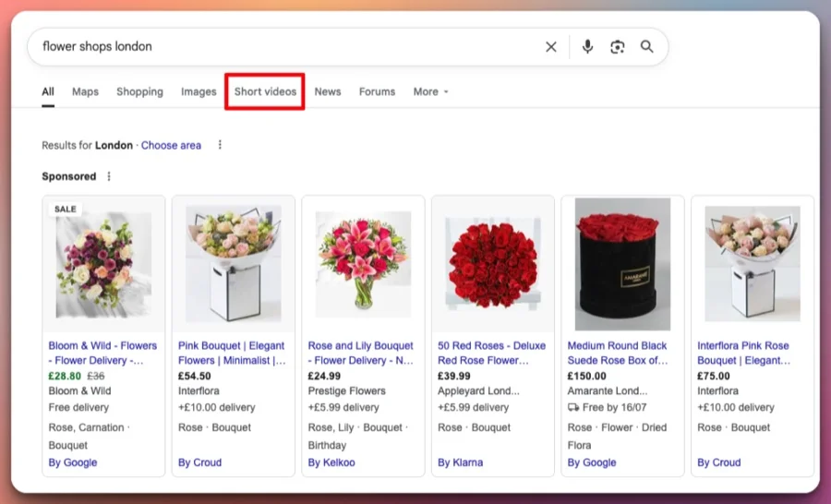Click the By Kelkoo link
Viewport: 831px width, 504px height.
click(331, 462)
